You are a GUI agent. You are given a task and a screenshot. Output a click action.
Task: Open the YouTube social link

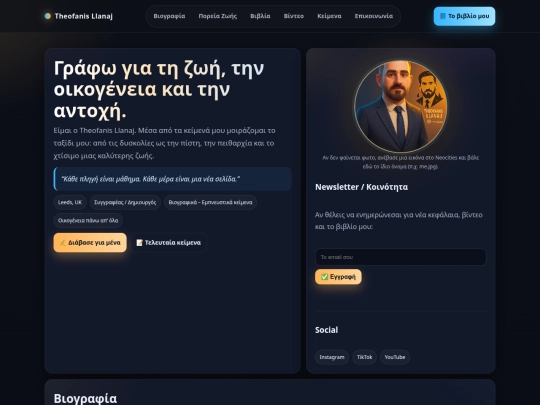tap(395, 357)
